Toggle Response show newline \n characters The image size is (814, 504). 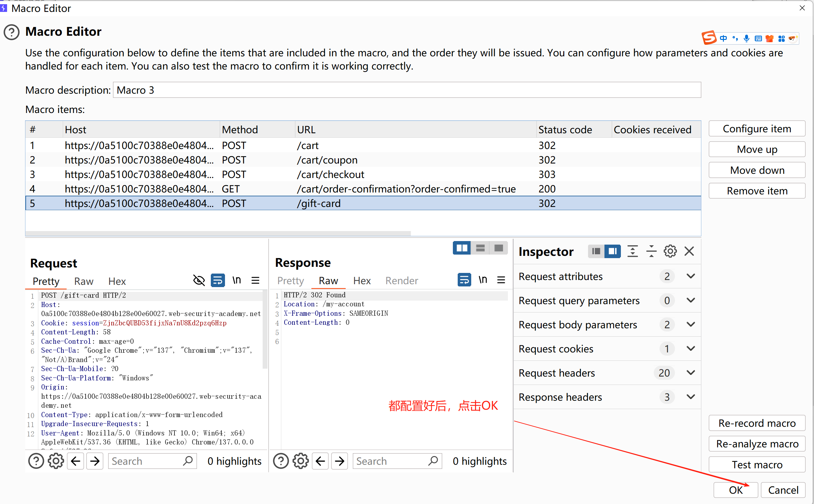point(483,280)
